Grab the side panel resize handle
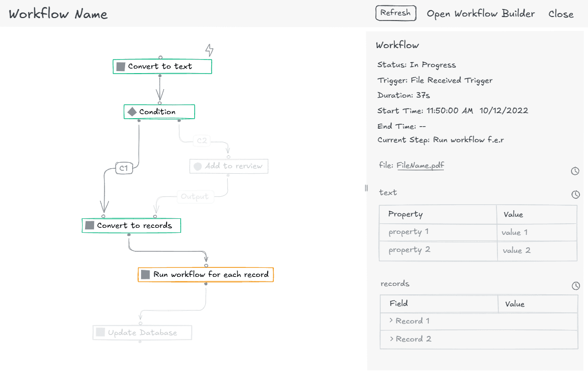 366,188
